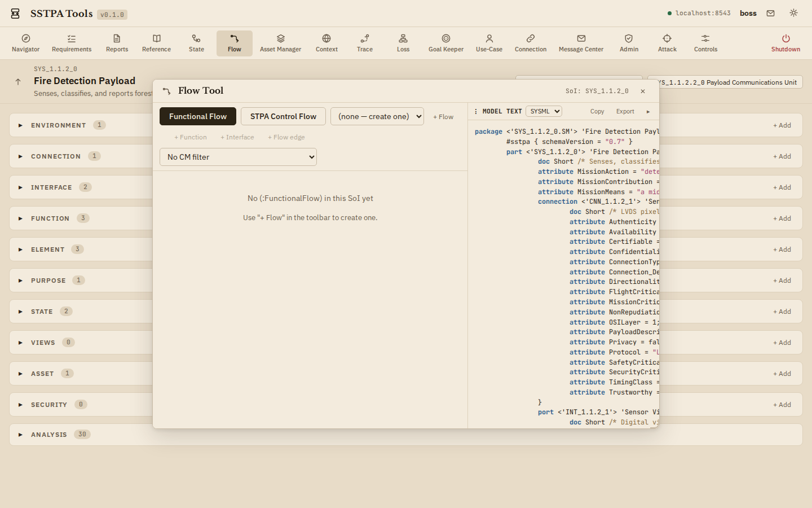Open Payload Communications Unit link
812x508 pixels.
pyautogui.click(x=731, y=82)
